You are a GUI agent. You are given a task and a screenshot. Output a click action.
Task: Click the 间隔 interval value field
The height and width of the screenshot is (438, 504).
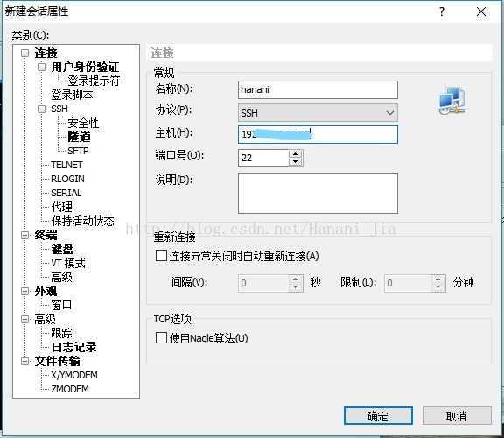pos(263,283)
